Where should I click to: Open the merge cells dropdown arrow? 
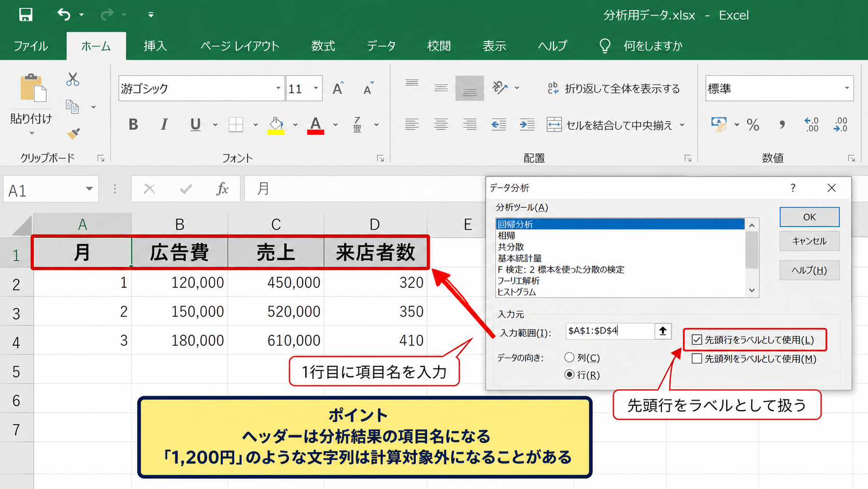[x=682, y=125]
